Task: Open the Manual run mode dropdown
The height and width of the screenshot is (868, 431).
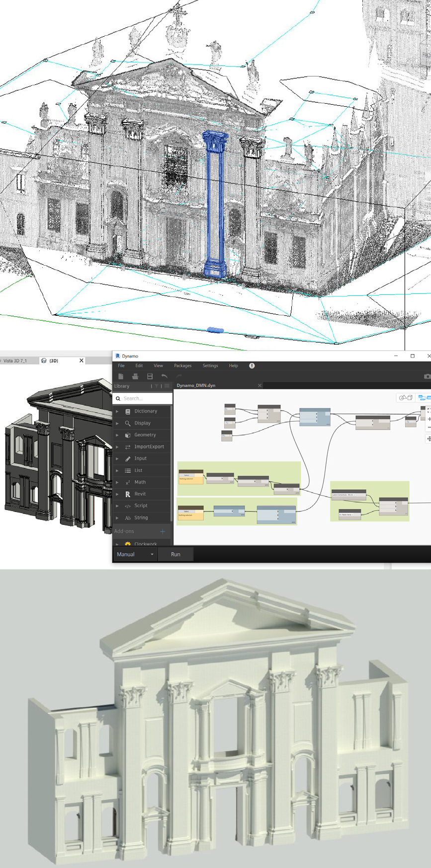Action: tap(135, 554)
